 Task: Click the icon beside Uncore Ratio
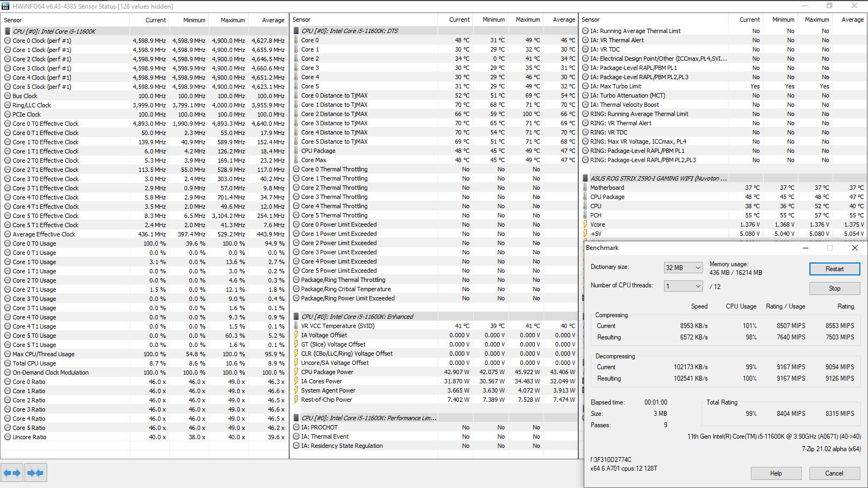[x=8, y=437]
